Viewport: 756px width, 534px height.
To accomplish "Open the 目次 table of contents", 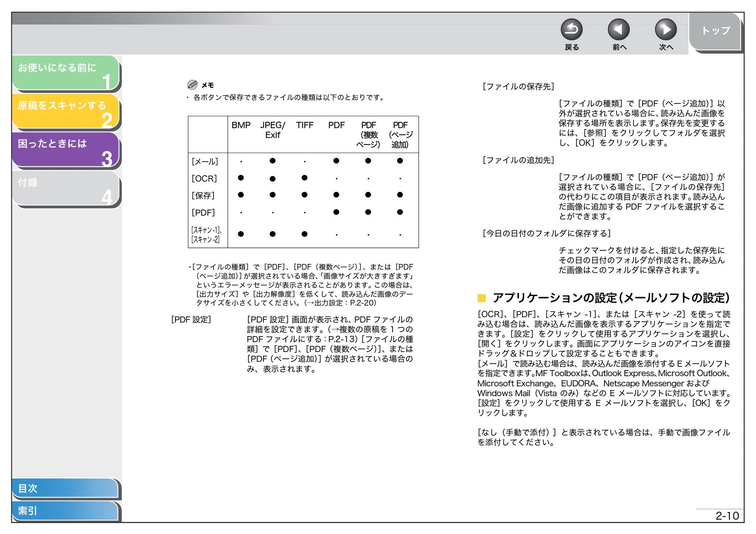I will click(x=65, y=488).
